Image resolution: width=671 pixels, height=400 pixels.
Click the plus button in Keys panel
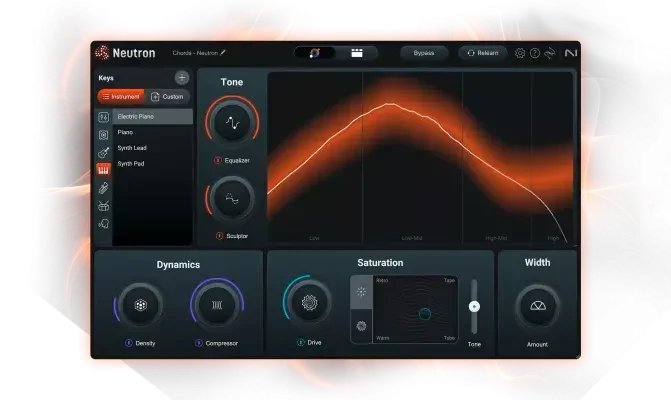click(182, 77)
